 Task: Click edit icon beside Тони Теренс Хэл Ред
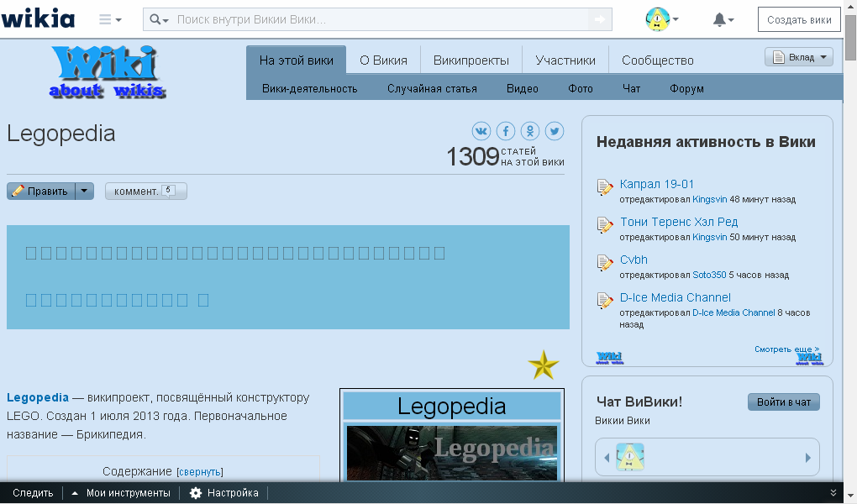604,224
